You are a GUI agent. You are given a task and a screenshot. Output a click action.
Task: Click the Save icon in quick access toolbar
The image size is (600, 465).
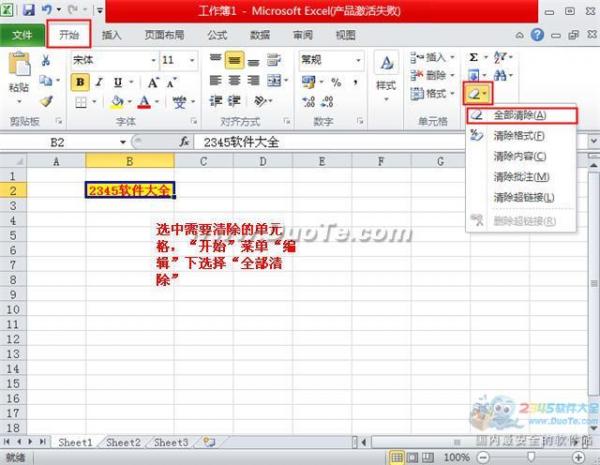point(28,10)
